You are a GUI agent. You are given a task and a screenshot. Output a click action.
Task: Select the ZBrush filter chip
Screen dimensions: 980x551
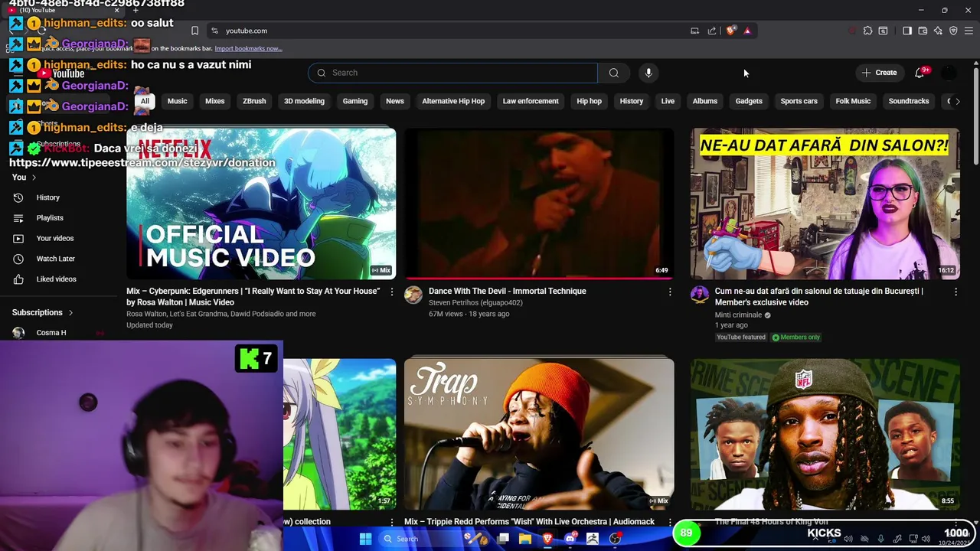click(x=254, y=101)
